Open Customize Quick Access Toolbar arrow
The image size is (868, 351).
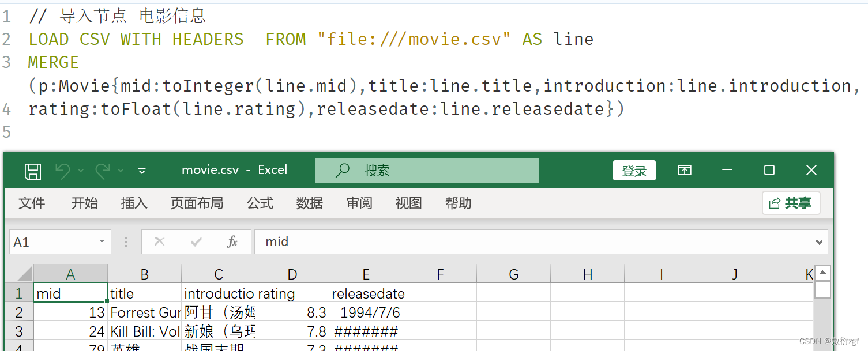point(142,171)
